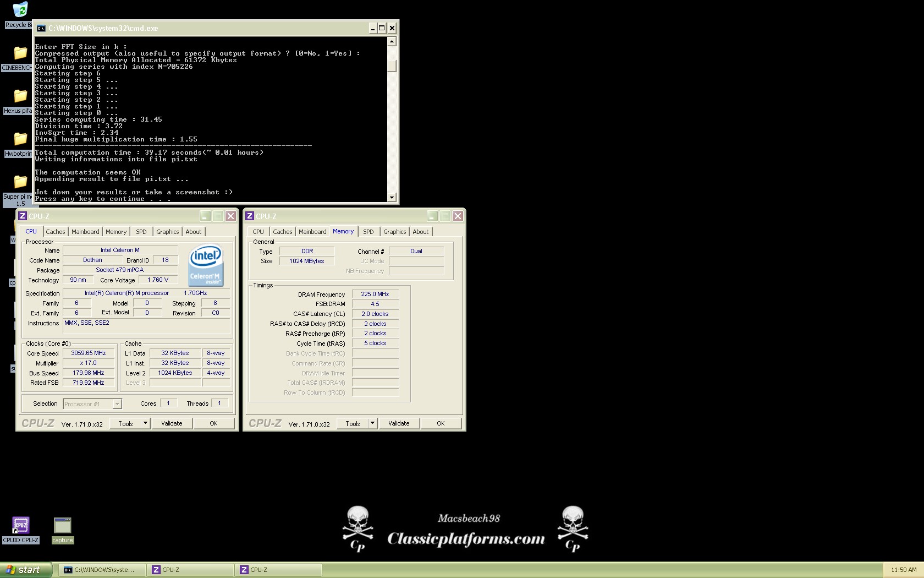Open Mainboard tab in right CPU-Z window
This screenshot has width=924, height=578.
[312, 232]
